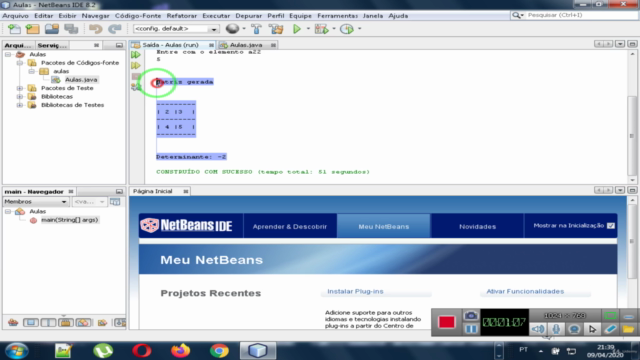Re-run with different parameters yellow arrow icon
640x360 pixels.
click(136, 65)
